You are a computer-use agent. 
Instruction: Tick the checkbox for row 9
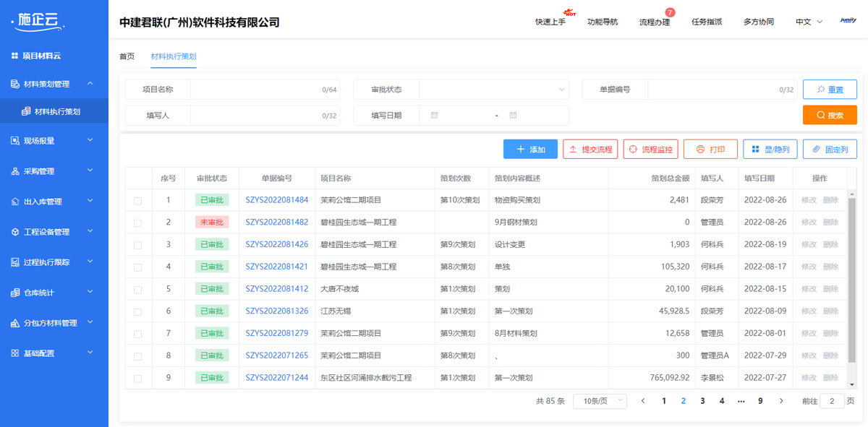[x=137, y=379]
